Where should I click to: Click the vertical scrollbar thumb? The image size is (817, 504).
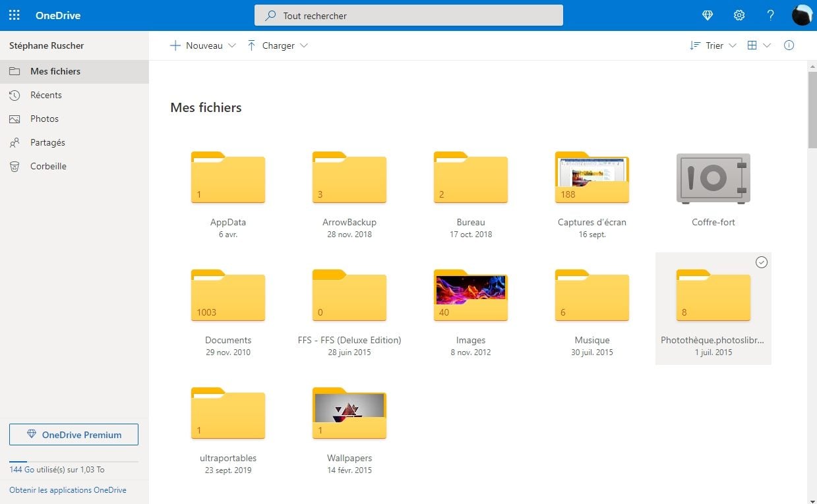pyautogui.click(x=812, y=109)
